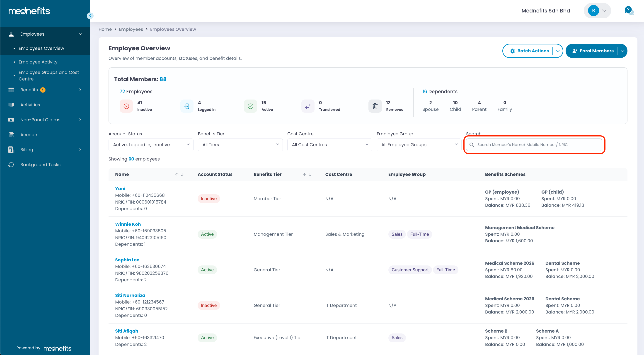Click the Removed trash can icon
This screenshot has width=644, height=355.
click(x=375, y=106)
